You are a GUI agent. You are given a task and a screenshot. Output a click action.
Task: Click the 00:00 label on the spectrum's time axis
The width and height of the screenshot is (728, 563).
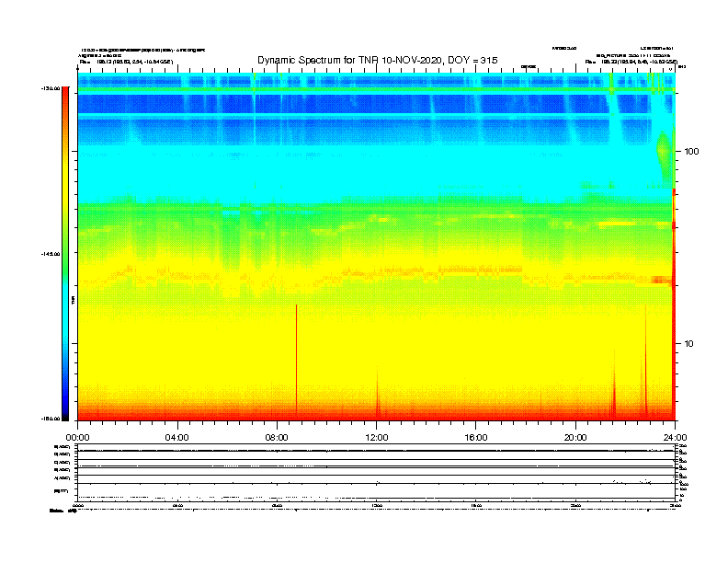coord(77,438)
